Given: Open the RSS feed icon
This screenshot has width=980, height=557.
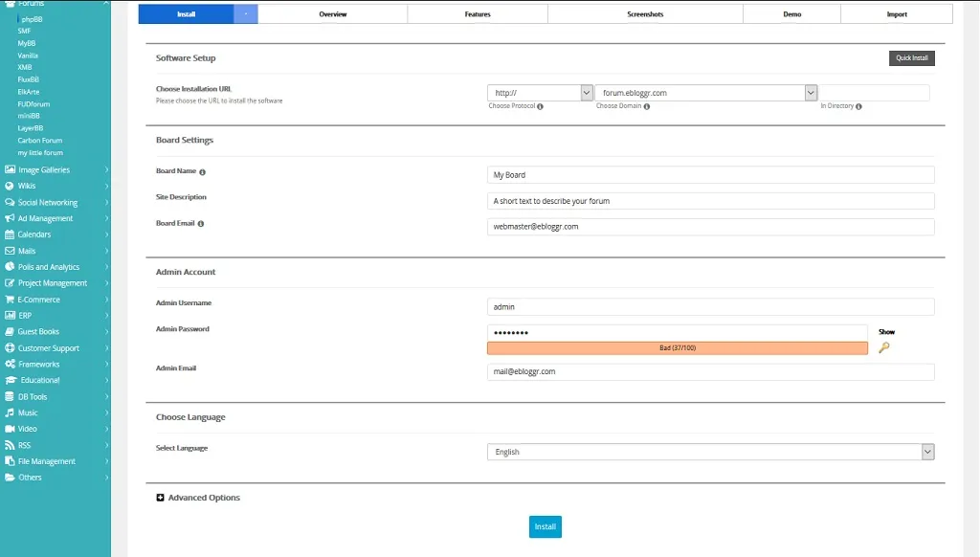Looking at the screenshot, I should (10, 445).
